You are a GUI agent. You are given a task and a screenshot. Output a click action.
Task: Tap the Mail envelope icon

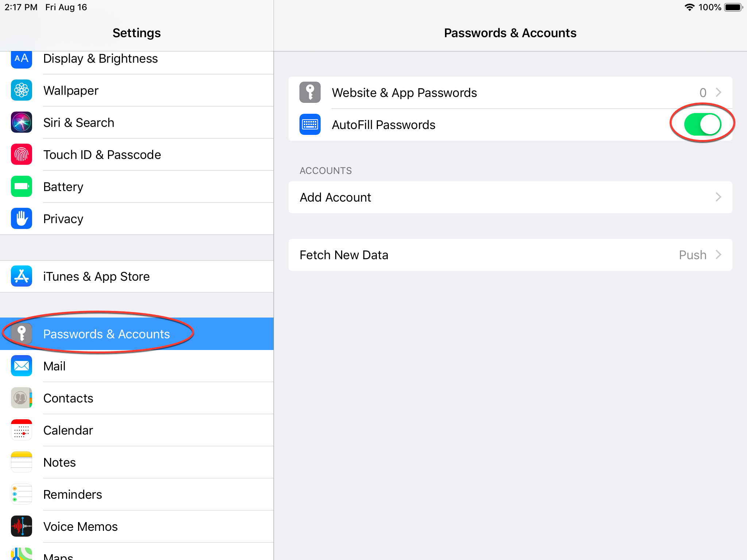22,366
